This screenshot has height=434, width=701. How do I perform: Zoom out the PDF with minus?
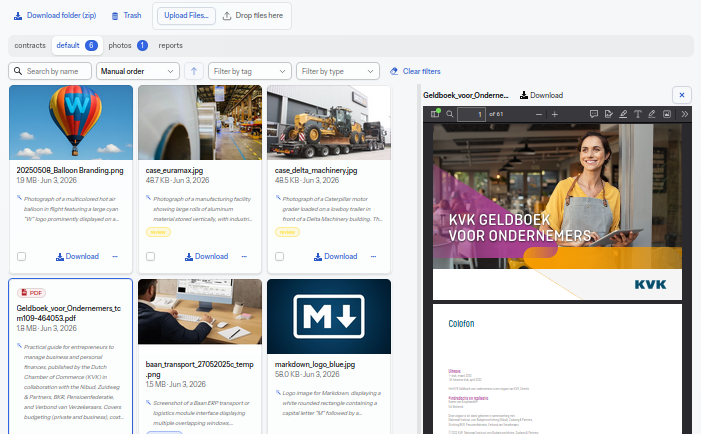pos(539,114)
